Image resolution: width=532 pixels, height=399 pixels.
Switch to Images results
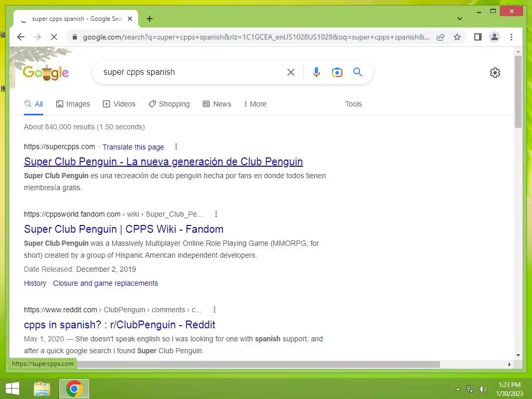pos(73,104)
